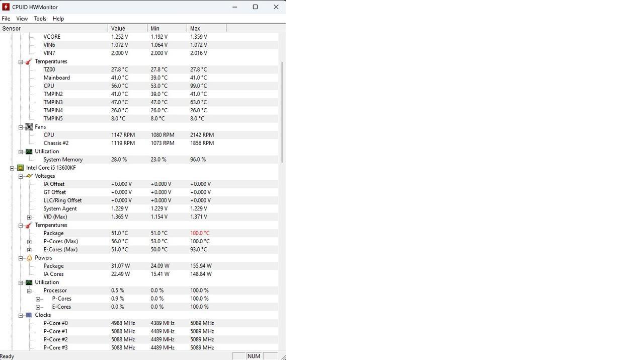Click the clock waveform icon beside Clocks
644x360 pixels.
(x=29, y=315)
